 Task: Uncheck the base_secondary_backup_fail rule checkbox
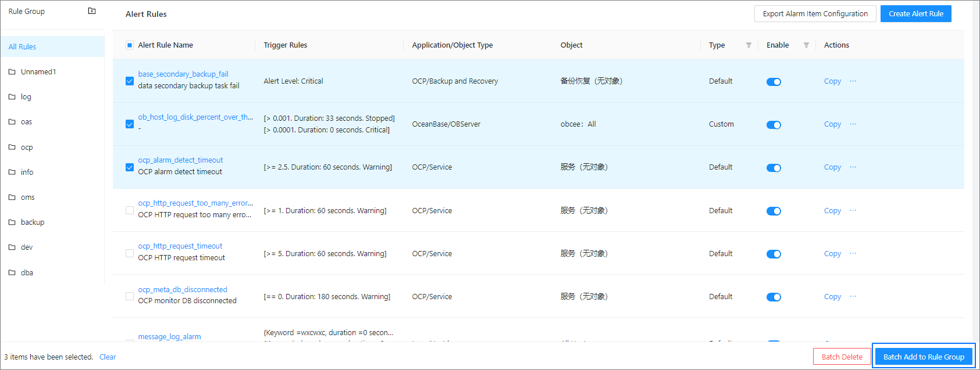[130, 81]
